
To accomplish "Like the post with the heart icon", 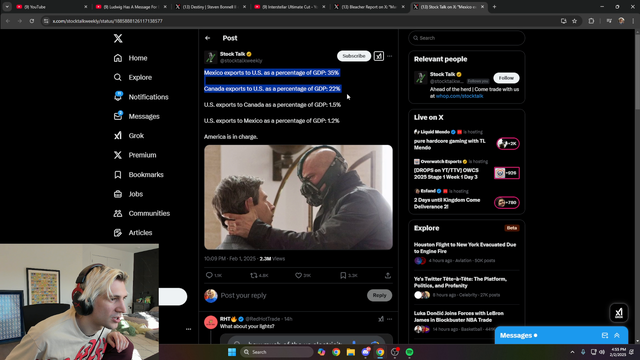I will coord(298,276).
